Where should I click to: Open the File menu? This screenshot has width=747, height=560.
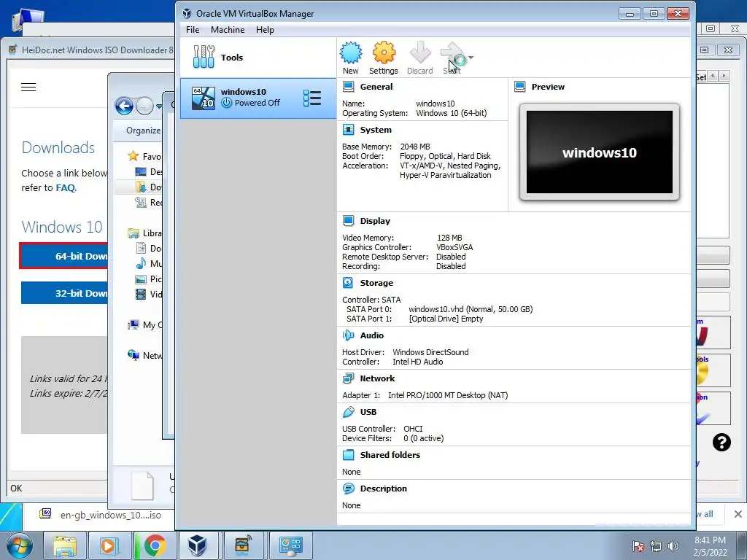pyautogui.click(x=193, y=29)
